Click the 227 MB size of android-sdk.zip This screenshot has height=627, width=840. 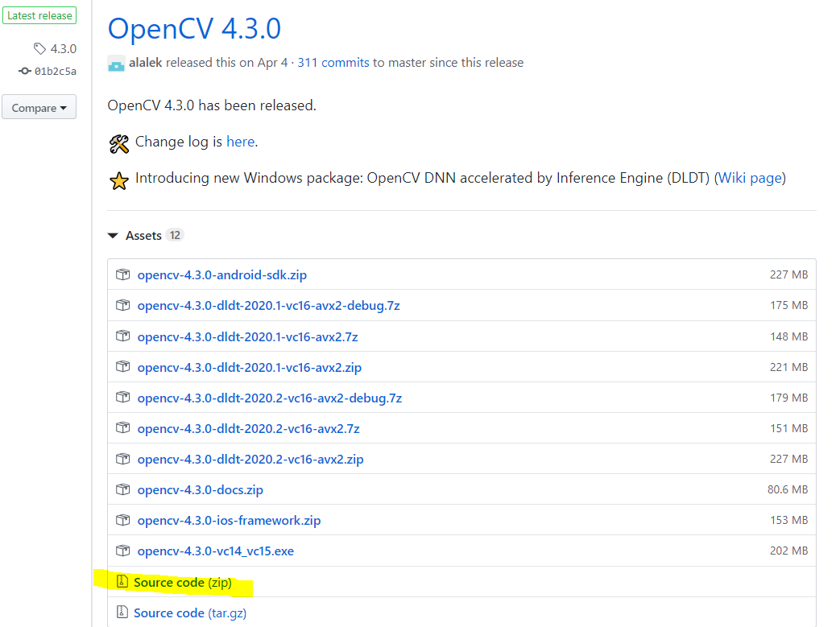(x=788, y=274)
